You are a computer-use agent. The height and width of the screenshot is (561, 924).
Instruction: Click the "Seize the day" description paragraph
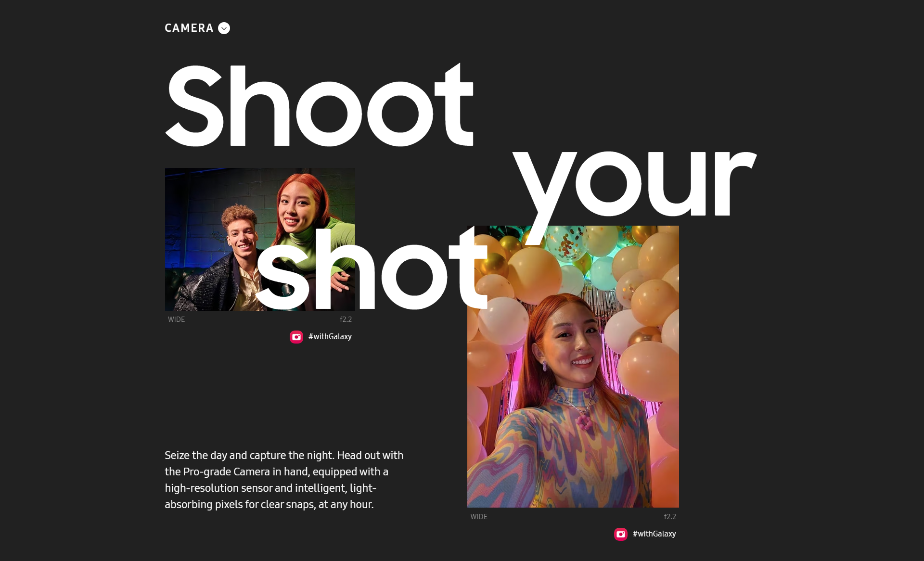point(284,480)
